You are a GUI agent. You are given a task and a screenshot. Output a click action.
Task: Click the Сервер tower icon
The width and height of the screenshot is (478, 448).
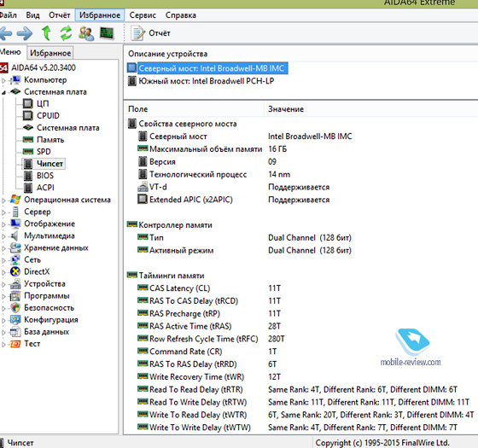click(x=15, y=212)
